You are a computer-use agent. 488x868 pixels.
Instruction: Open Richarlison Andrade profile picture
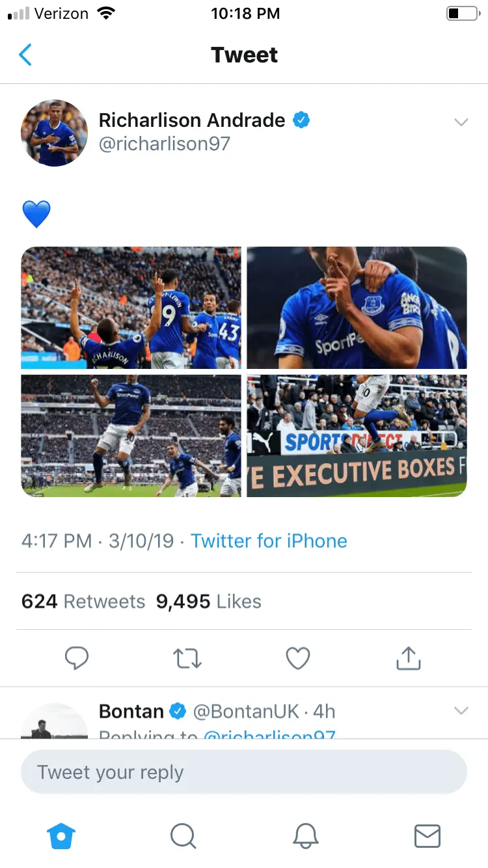54,133
